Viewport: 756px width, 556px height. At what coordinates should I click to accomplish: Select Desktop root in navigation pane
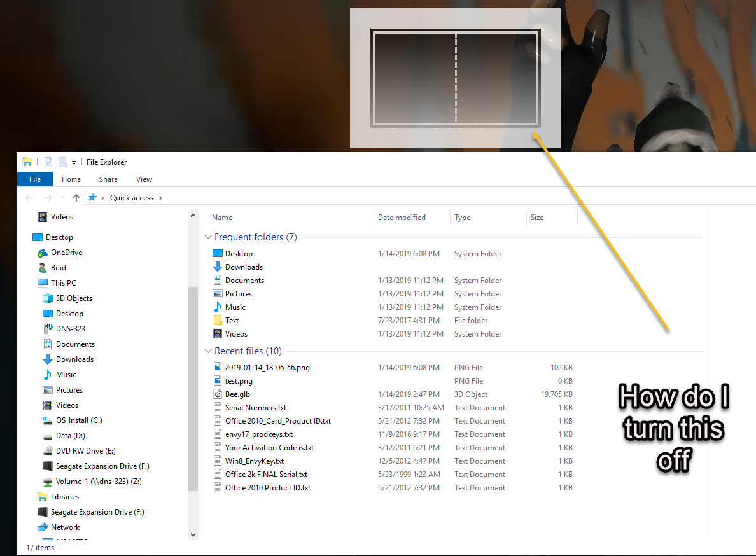(x=59, y=237)
